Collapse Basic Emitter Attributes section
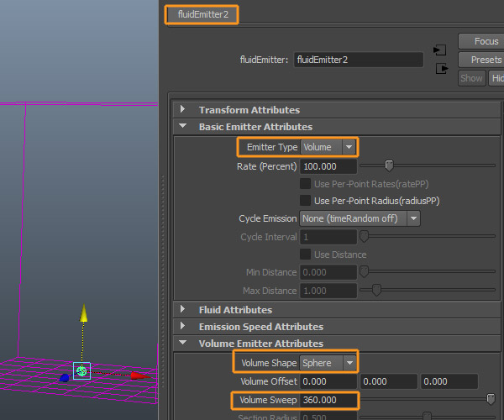Image resolution: width=504 pixels, height=420 pixels. point(182,126)
